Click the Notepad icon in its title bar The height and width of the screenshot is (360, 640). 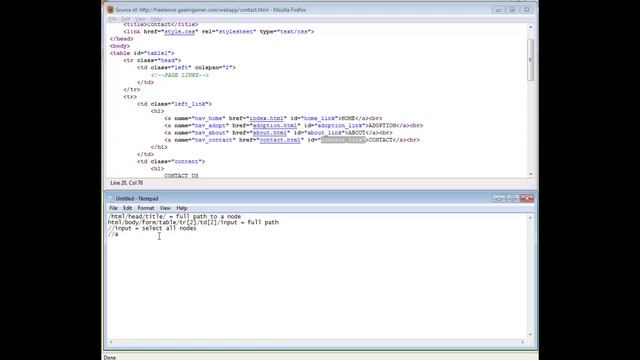(111, 198)
